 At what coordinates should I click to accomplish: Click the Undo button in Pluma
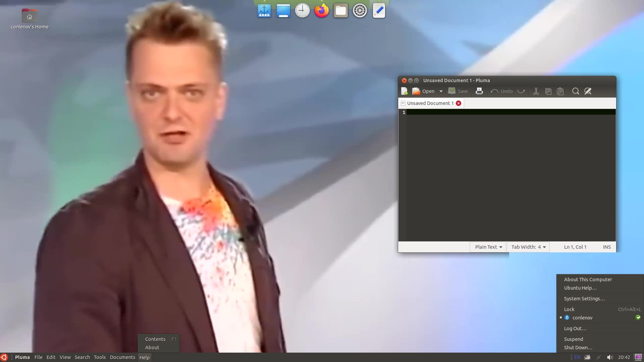pyautogui.click(x=502, y=91)
